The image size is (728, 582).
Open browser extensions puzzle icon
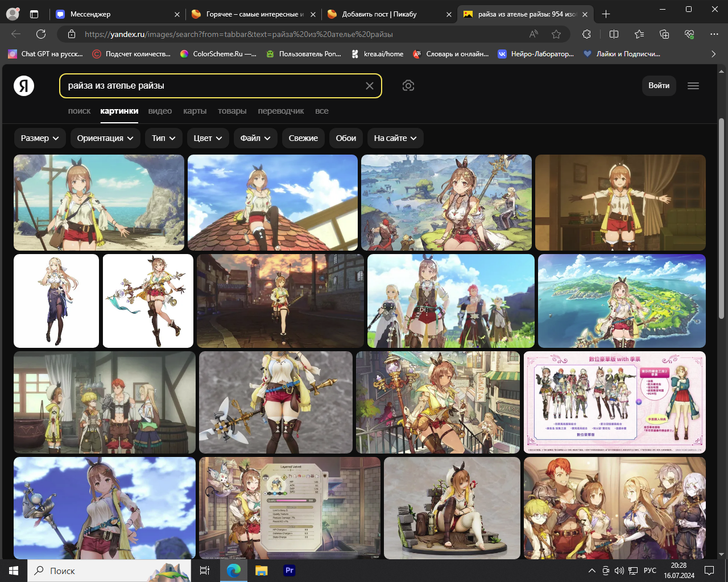click(x=586, y=34)
